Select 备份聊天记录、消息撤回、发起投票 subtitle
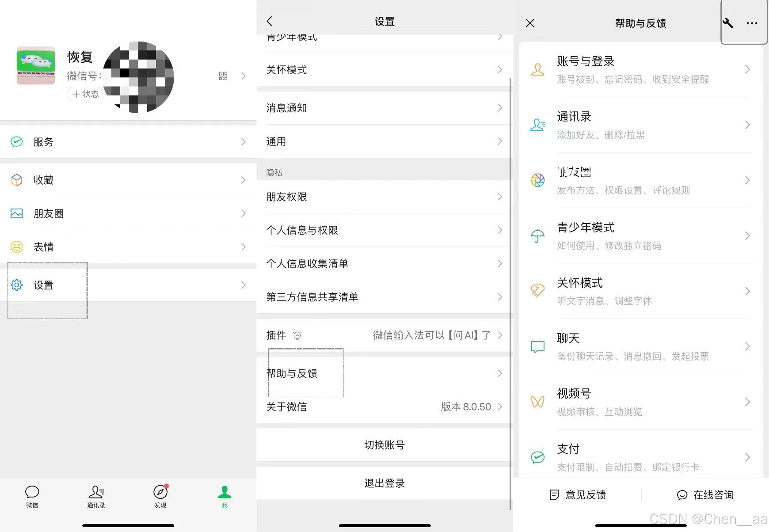 pos(633,357)
